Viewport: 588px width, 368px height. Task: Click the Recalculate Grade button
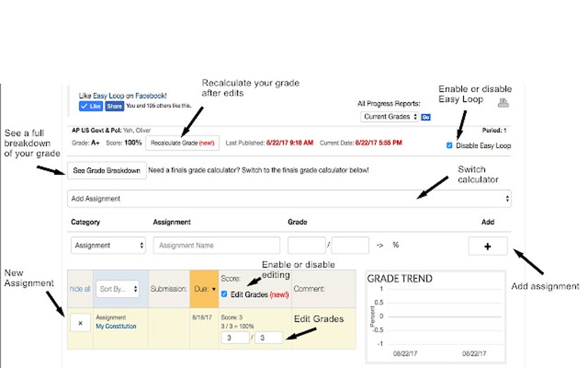183,142
